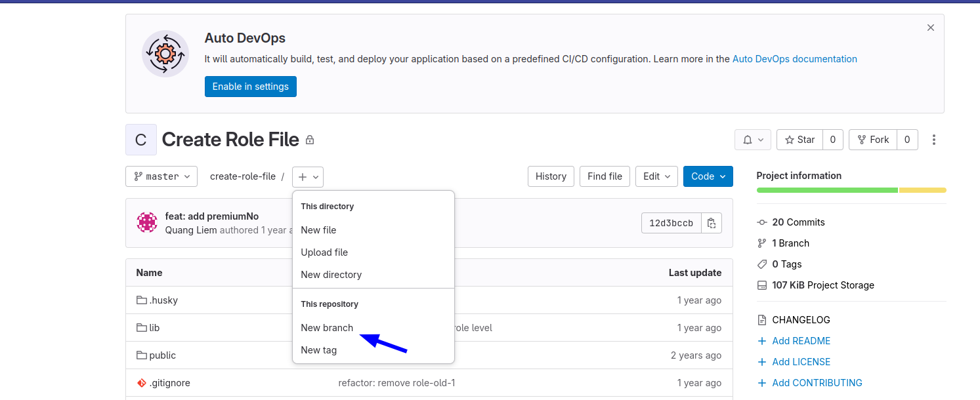Screen dimensions: 980x400
Task: Click the vertical ellipsis project actions icon
Action: (933, 140)
